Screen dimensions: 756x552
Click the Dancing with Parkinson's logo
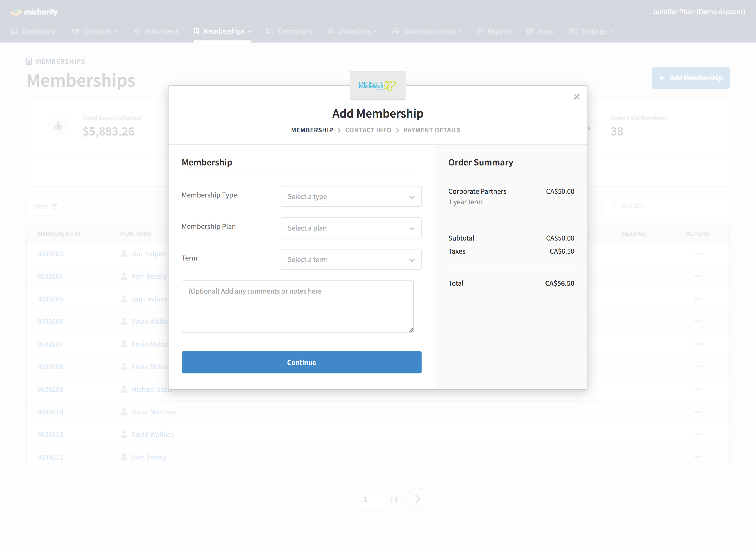tap(378, 86)
